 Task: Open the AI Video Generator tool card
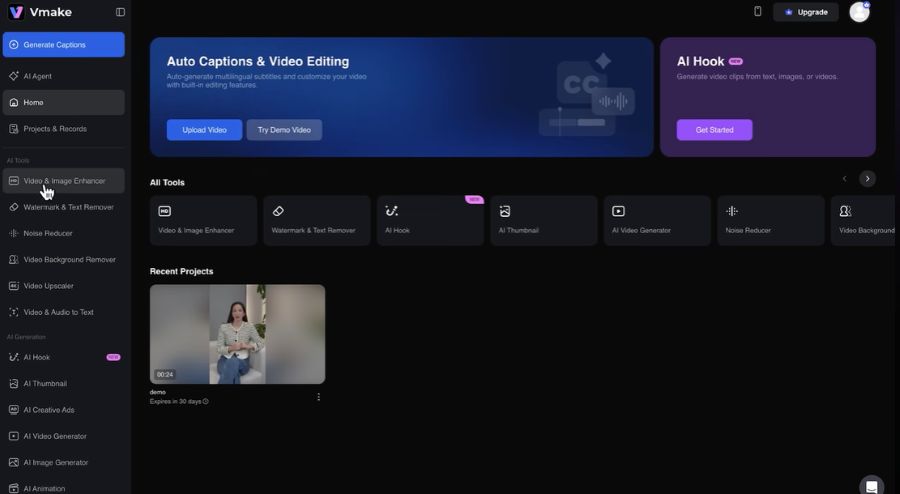point(657,221)
